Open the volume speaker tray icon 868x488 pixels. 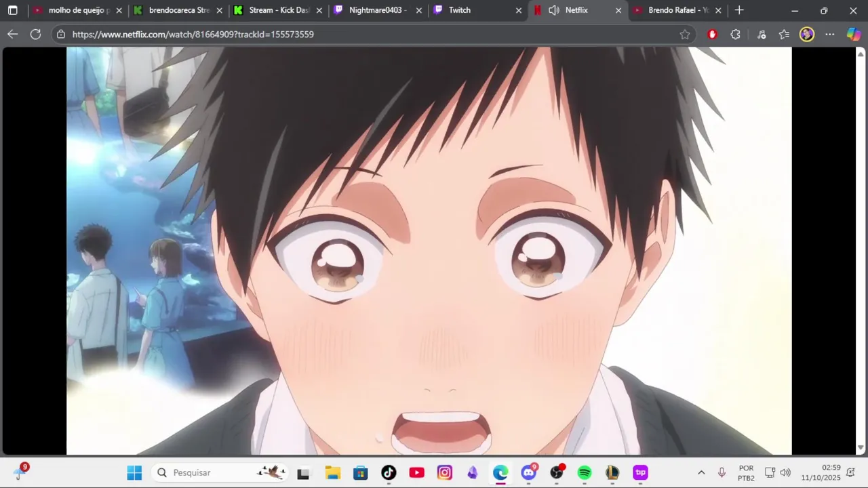785,473
